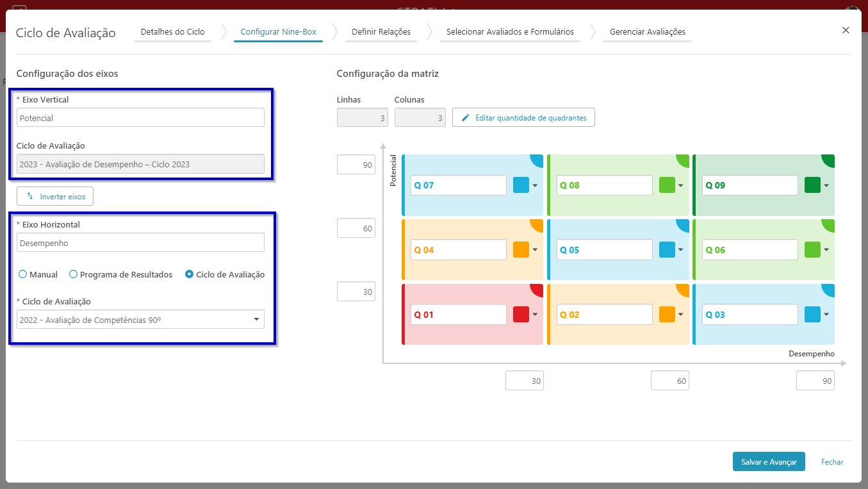868x489 pixels.
Task: Click the light green swatch of Q 08
Action: click(667, 185)
